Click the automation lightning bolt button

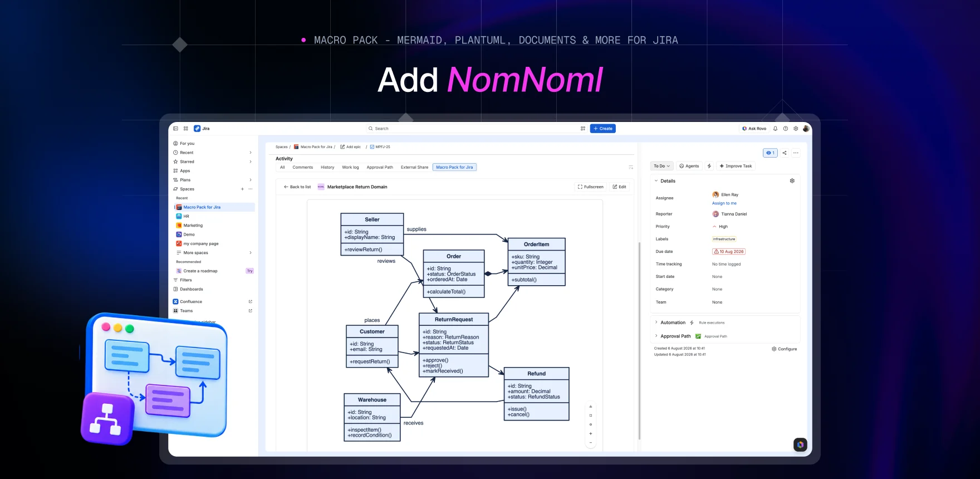tap(709, 166)
